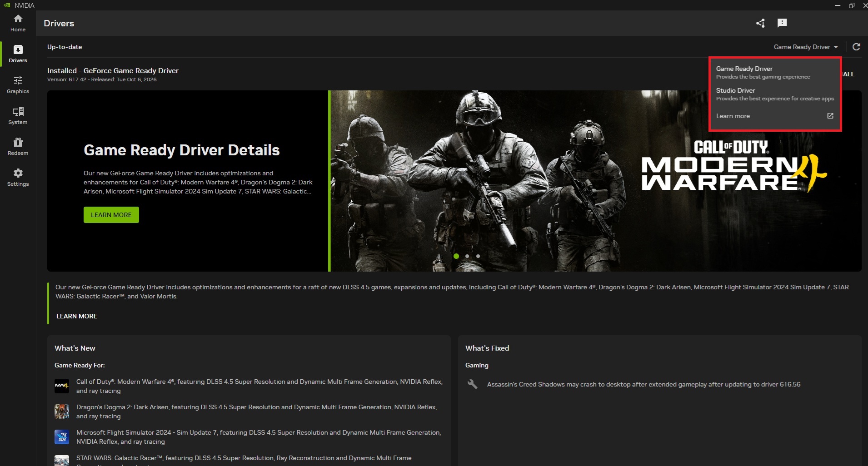The width and height of the screenshot is (868, 466).
Task: Click the What's New heading
Action: point(75,348)
